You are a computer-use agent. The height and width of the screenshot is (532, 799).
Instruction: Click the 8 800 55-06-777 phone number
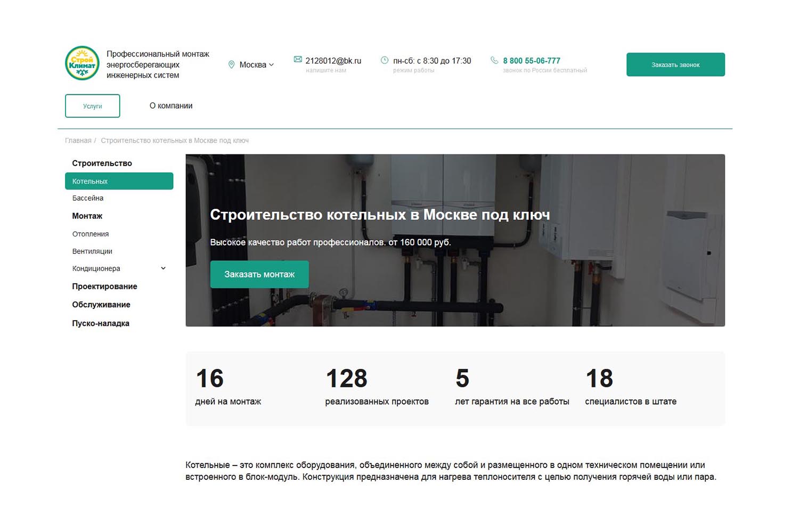pos(532,61)
